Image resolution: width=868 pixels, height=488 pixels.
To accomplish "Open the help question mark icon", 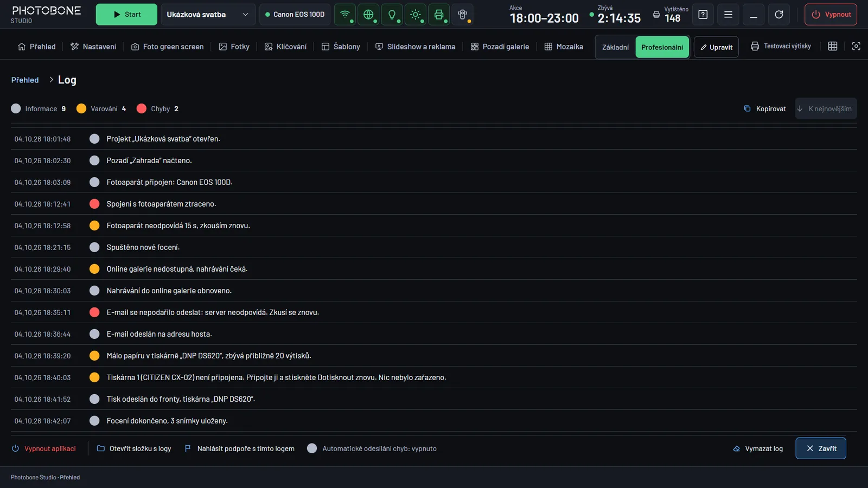I will tap(703, 15).
